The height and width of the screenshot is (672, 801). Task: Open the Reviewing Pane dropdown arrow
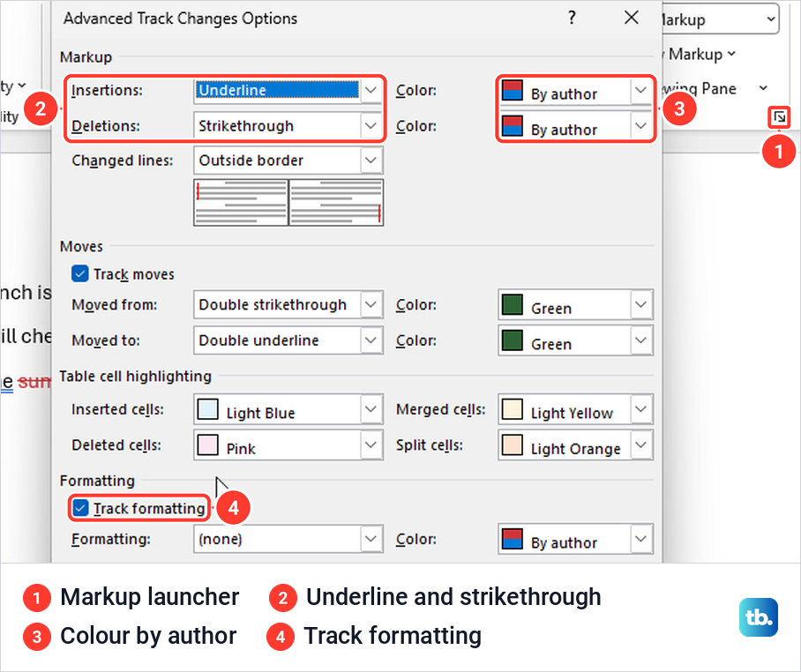point(763,88)
